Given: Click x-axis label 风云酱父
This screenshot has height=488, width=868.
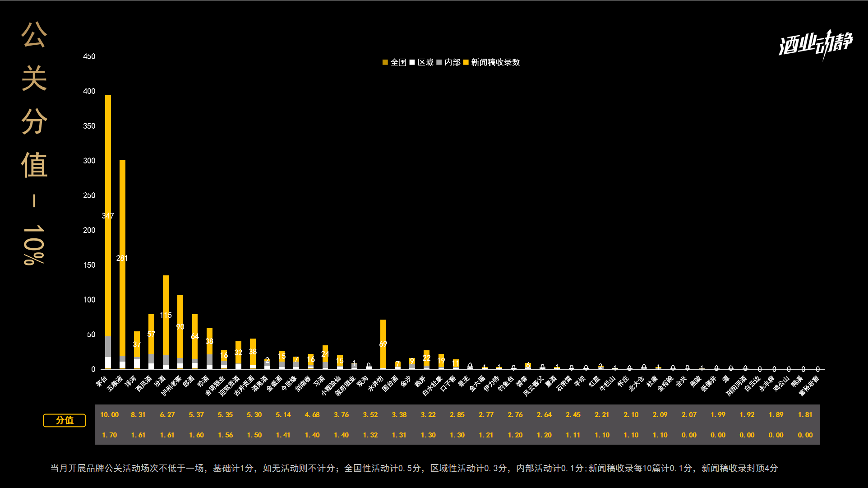Looking at the screenshot, I should point(533,386).
